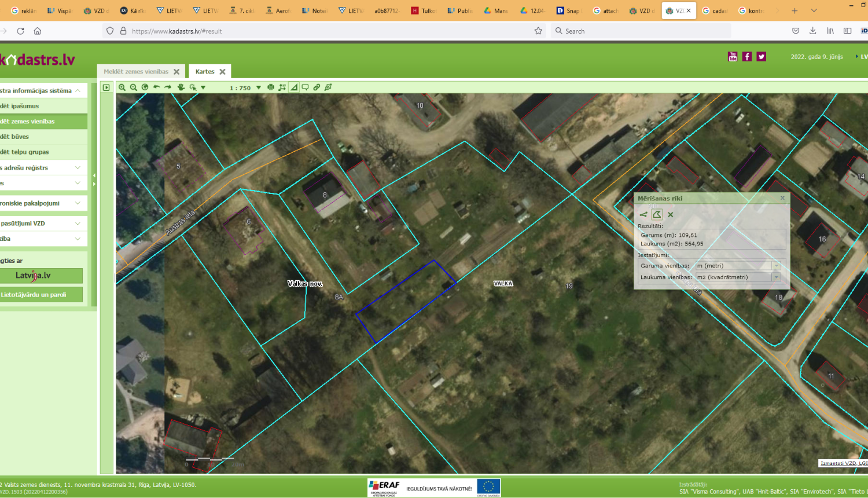This screenshot has height=498, width=868.
Task: Toggle polygon area measuring mode
Action: coord(657,214)
